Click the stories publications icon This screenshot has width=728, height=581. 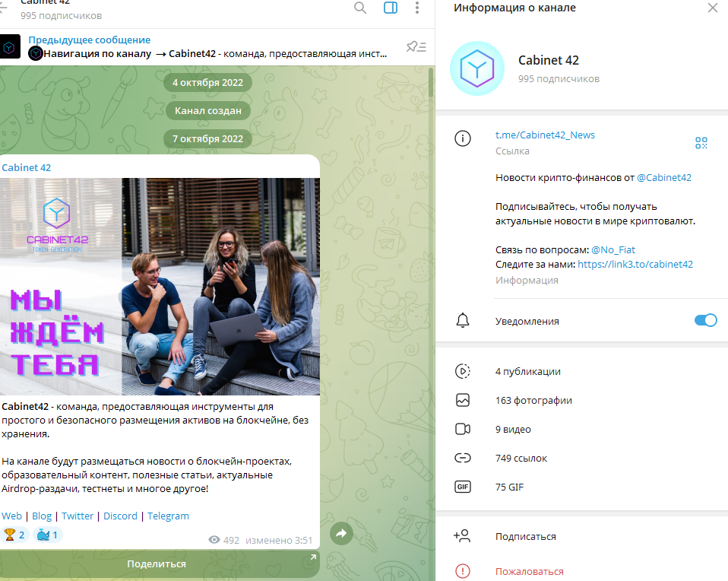point(463,371)
